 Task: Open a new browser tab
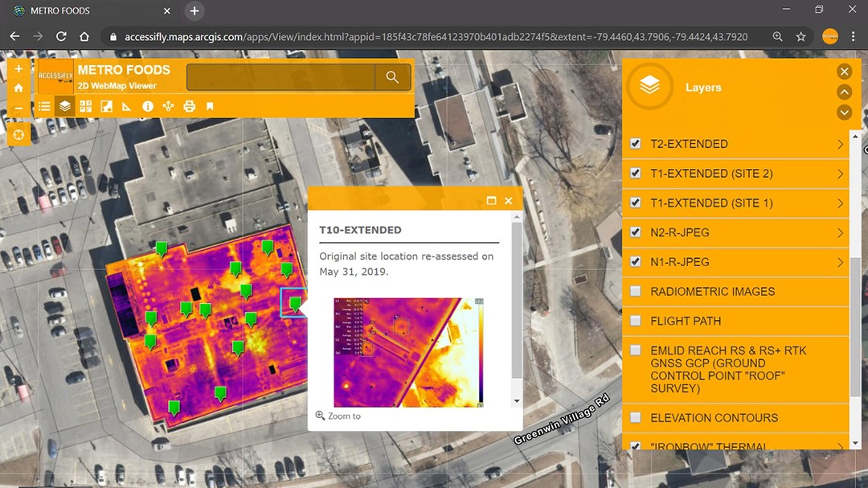tap(194, 11)
